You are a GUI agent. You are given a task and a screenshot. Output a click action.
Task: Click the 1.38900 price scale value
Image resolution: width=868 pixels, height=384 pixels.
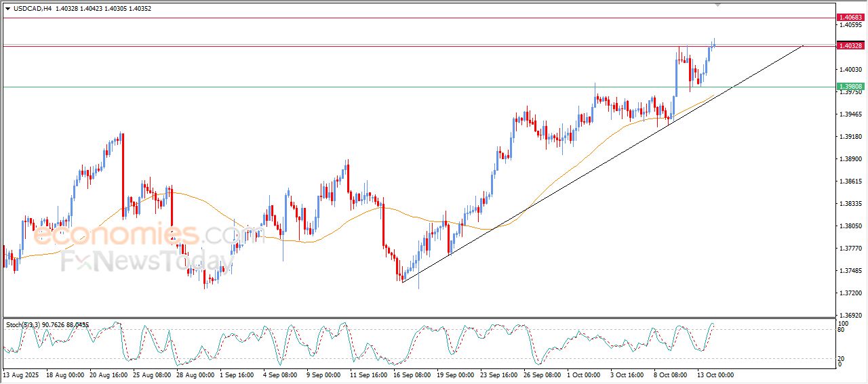click(850, 159)
